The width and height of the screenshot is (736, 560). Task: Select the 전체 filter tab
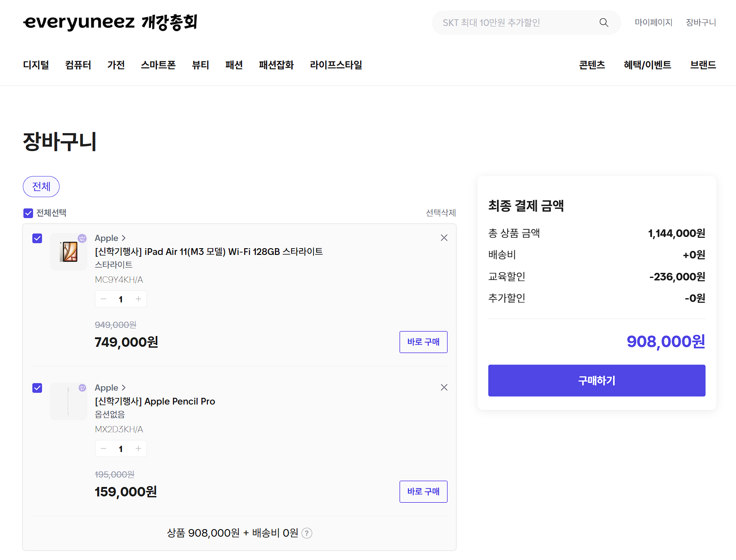coord(41,186)
